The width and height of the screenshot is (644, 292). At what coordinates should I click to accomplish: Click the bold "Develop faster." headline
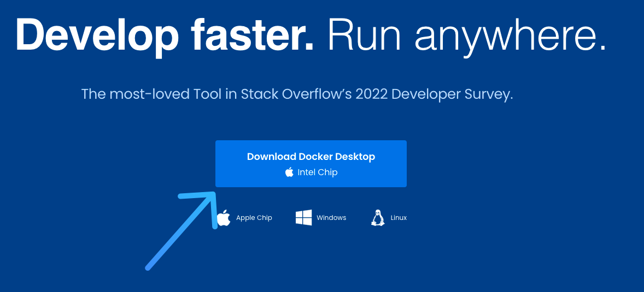(x=164, y=36)
